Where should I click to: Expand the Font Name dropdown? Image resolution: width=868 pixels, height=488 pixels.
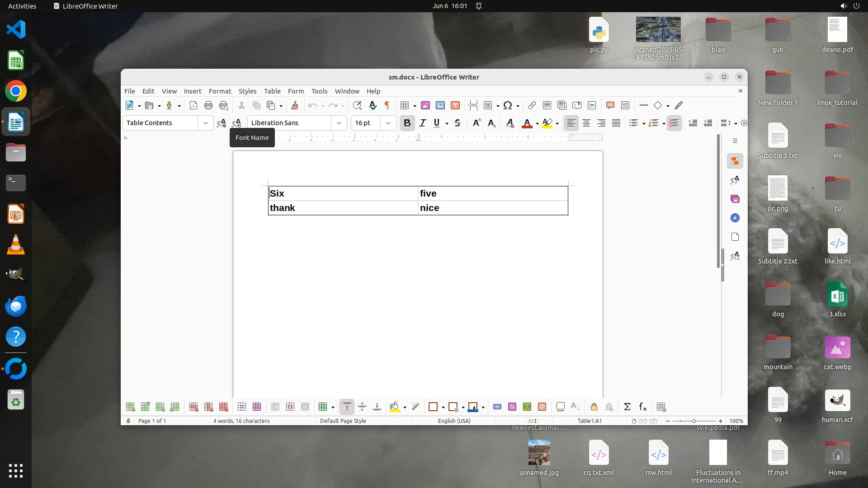(339, 123)
